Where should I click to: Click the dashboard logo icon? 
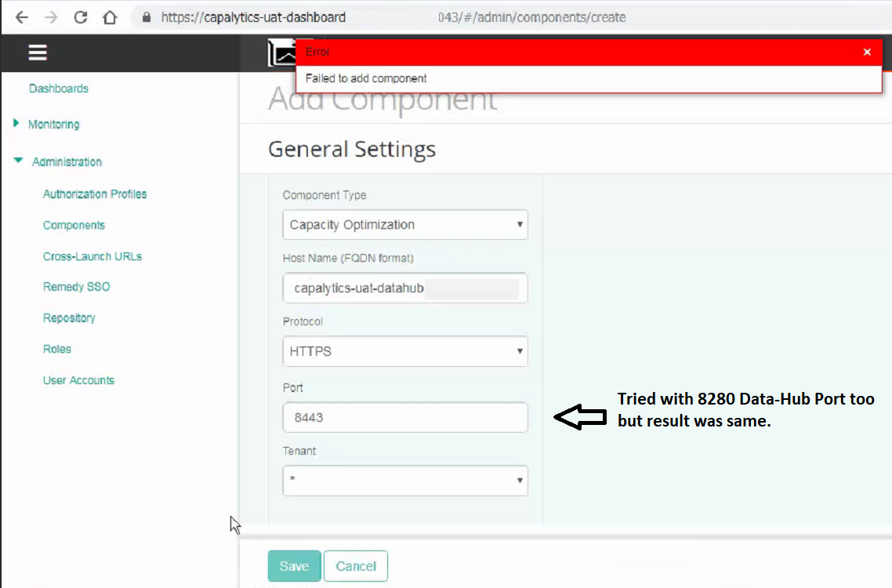tap(281, 53)
